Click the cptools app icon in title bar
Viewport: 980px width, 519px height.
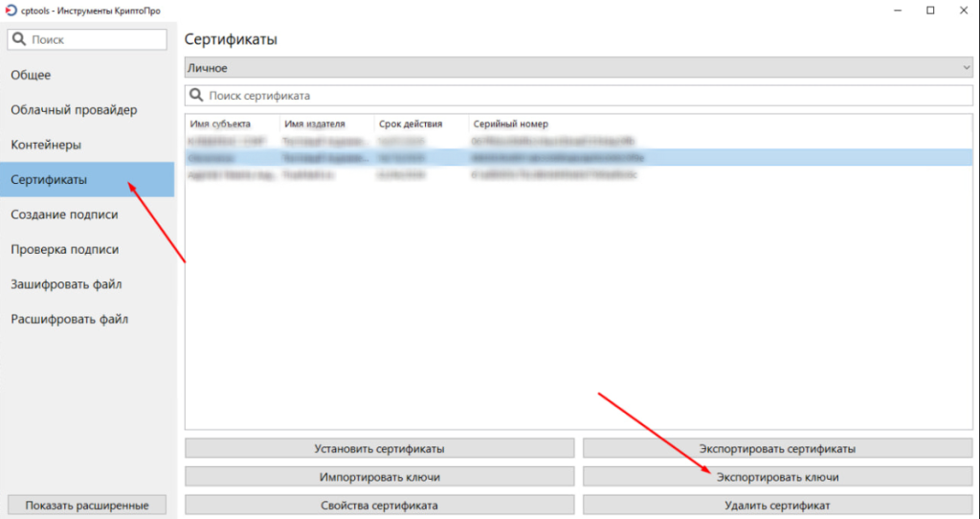click(11, 10)
